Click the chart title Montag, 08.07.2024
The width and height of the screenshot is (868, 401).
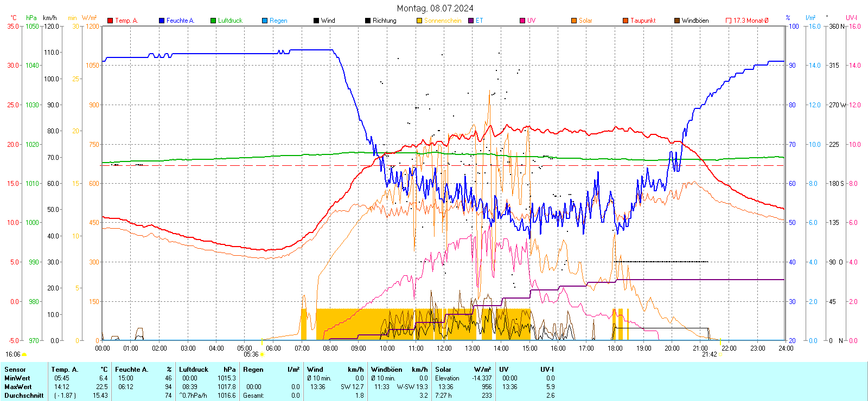435,8
